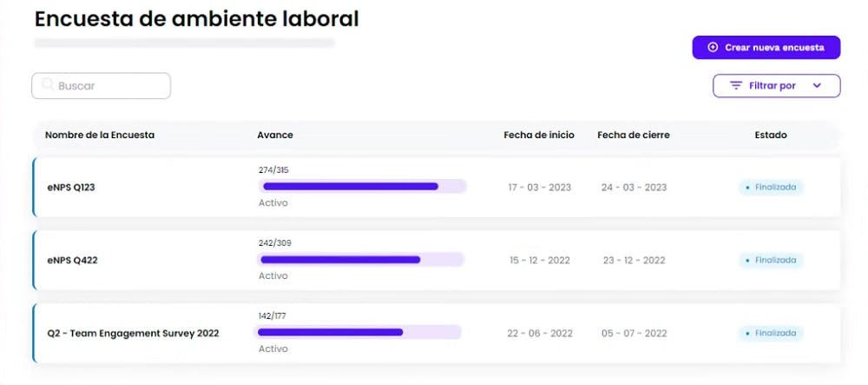Sort by Fecha de inicio column

click(x=539, y=136)
